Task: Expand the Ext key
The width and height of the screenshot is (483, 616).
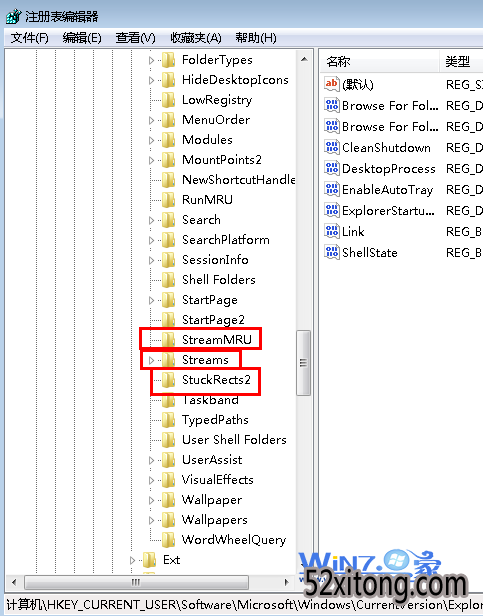Action: coord(132,560)
